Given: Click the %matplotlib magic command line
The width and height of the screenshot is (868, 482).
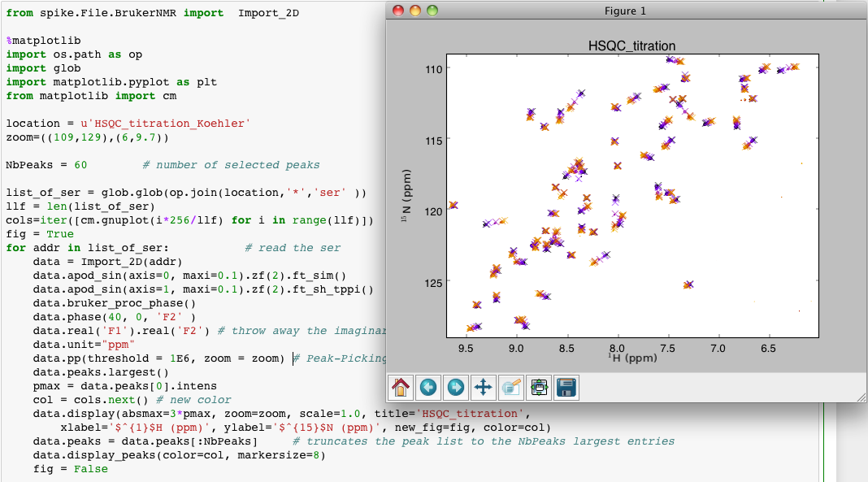Looking at the screenshot, I should click(x=43, y=41).
